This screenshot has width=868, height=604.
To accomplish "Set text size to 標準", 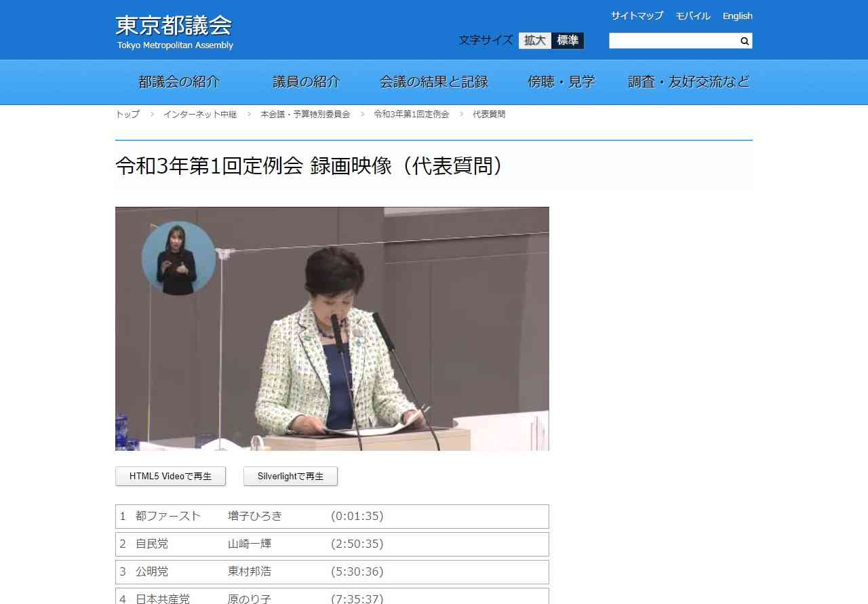I will click(x=568, y=41).
